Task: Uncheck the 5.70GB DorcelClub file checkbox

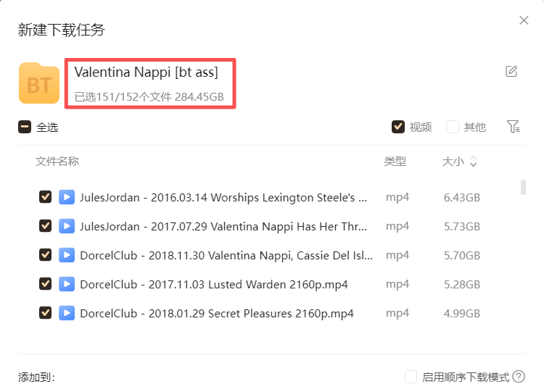Action: coord(45,255)
